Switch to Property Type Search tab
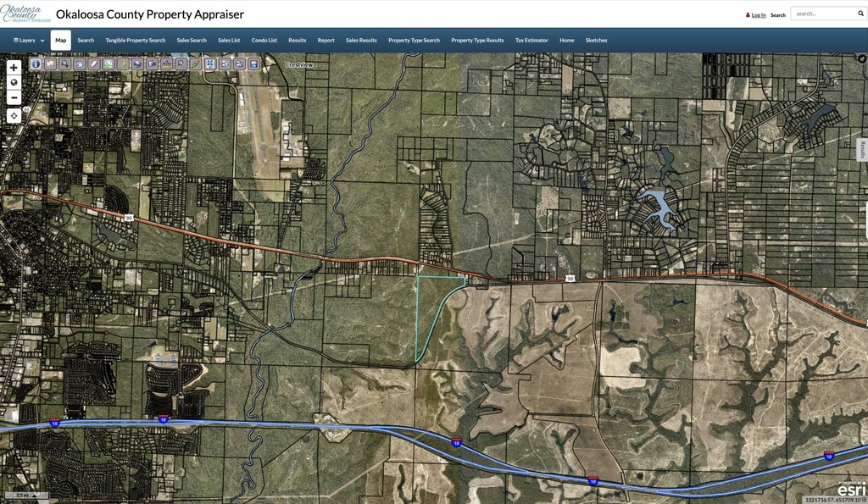This screenshot has width=868, height=504. [414, 40]
